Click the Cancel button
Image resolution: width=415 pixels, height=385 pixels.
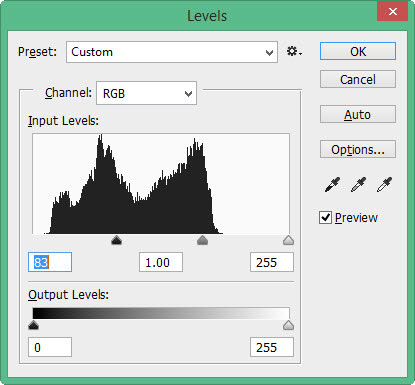pyautogui.click(x=358, y=79)
